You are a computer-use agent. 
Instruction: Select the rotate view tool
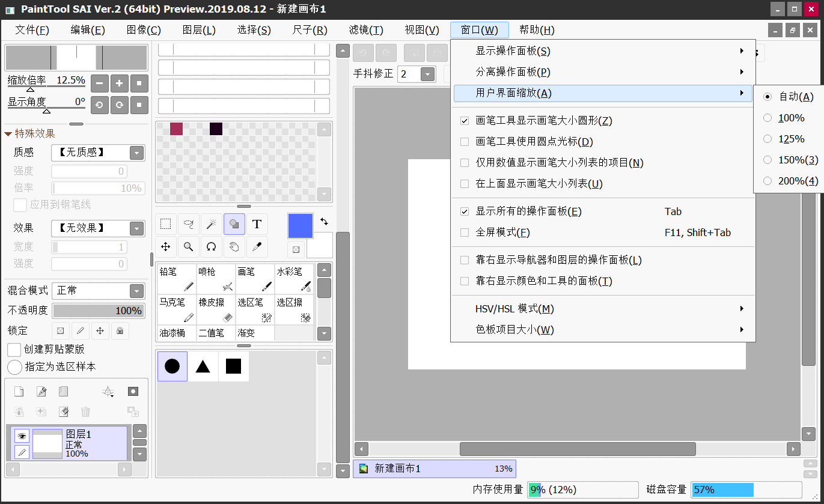(x=212, y=246)
